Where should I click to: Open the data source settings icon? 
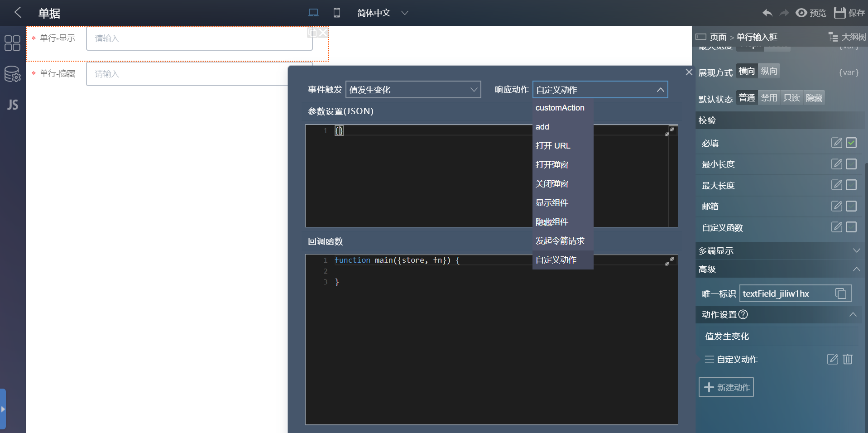point(12,74)
